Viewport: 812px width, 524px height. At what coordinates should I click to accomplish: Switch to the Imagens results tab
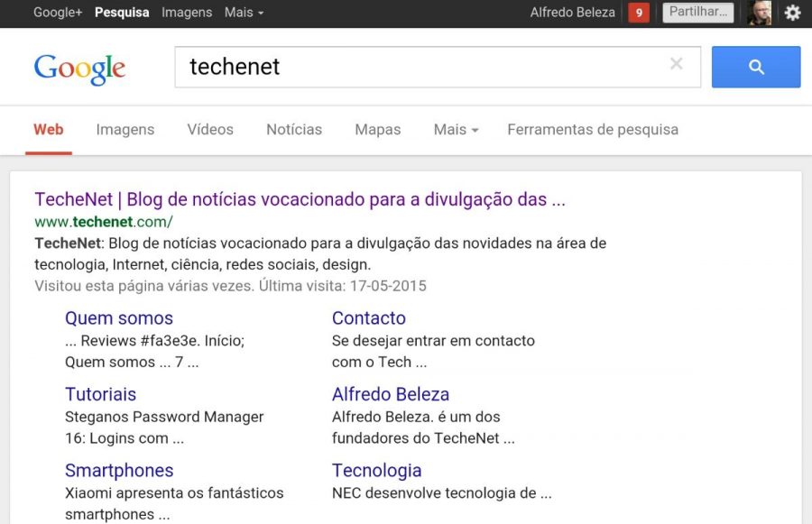(x=125, y=129)
